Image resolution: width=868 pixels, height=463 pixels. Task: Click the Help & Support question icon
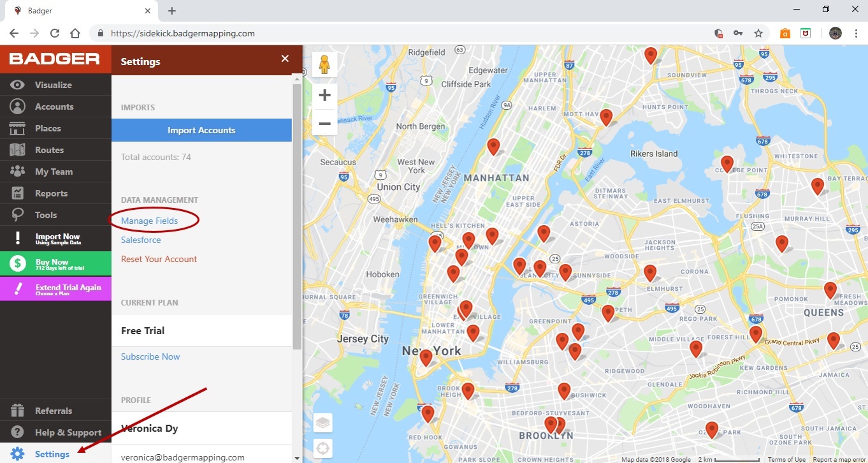(x=17, y=432)
